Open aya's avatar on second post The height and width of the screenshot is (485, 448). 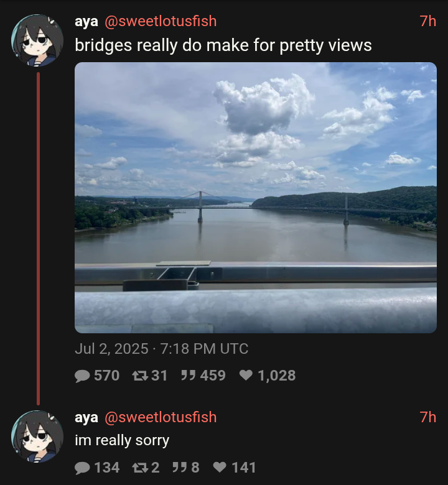point(37,436)
